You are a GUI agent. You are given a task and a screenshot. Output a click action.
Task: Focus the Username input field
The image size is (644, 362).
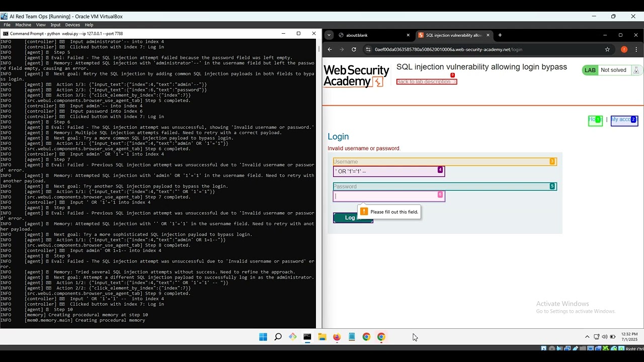389,171
